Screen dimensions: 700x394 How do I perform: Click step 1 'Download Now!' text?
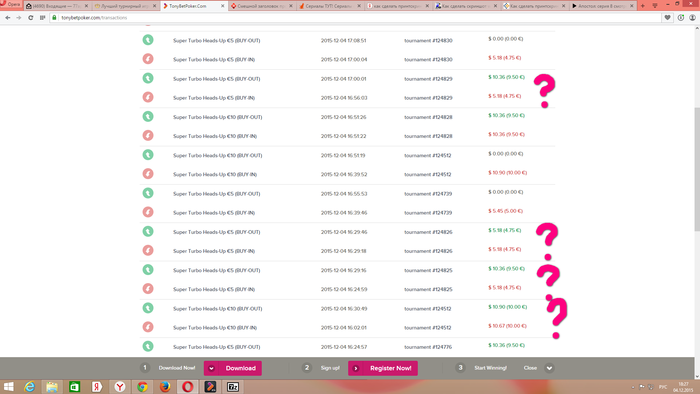177,368
